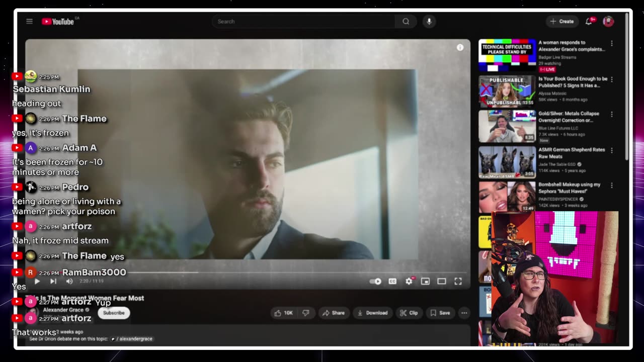Click Badger Live Streams channel name
Image resolution: width=644 pixels, height=362 pixels.
[557, 57]
